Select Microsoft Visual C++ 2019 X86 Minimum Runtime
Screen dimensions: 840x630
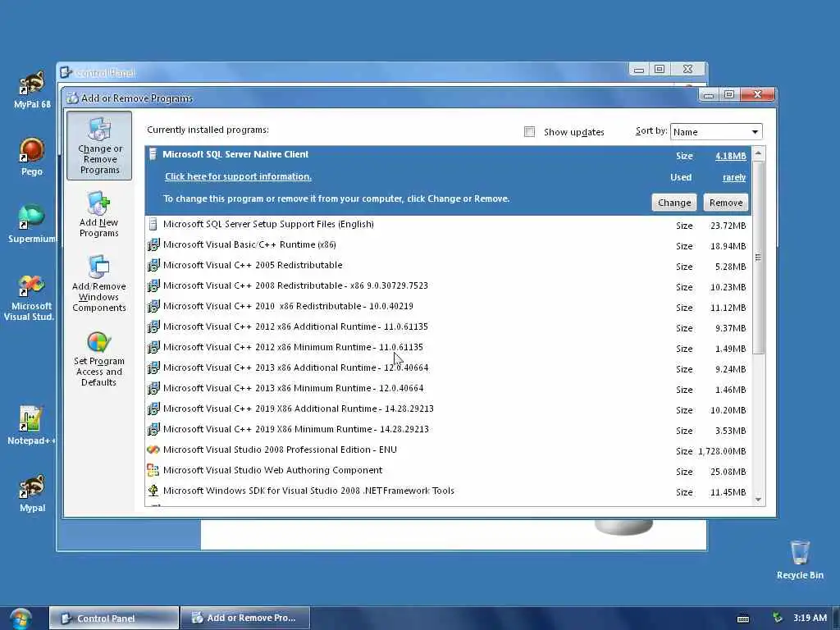pos(448,429)
